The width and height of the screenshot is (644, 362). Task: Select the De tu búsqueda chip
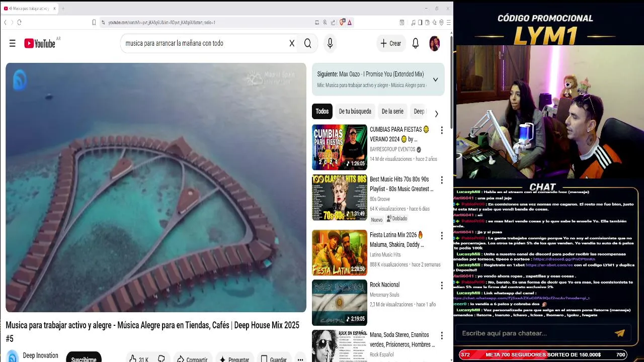[x=355, y=112]
